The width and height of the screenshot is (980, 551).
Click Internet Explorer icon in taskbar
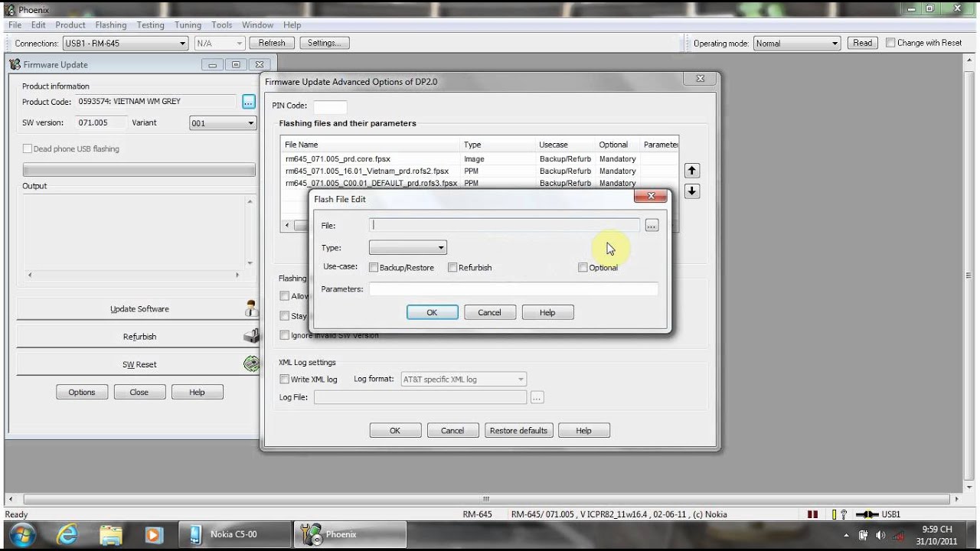pyautogui.click(x=67, y=534)
